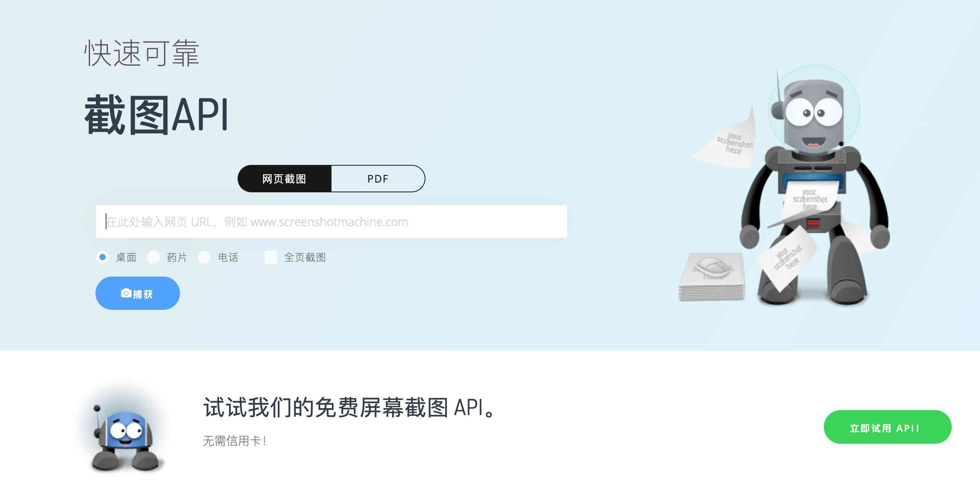The width and height of the screenshot is (980, 481).
Task: Click the red button panel on the robot
Action: click(813, 224)
